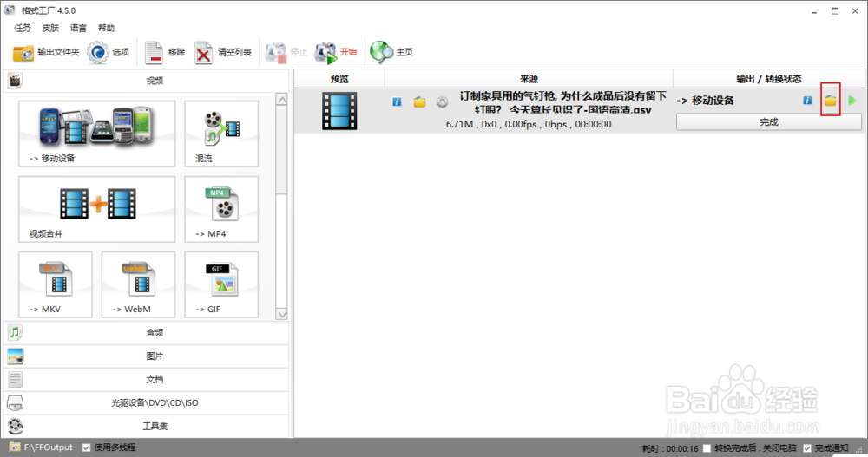This screenshot has width=868, height=457.
Task: Click the video list scroll up arrow
Action: pos(282,100)
